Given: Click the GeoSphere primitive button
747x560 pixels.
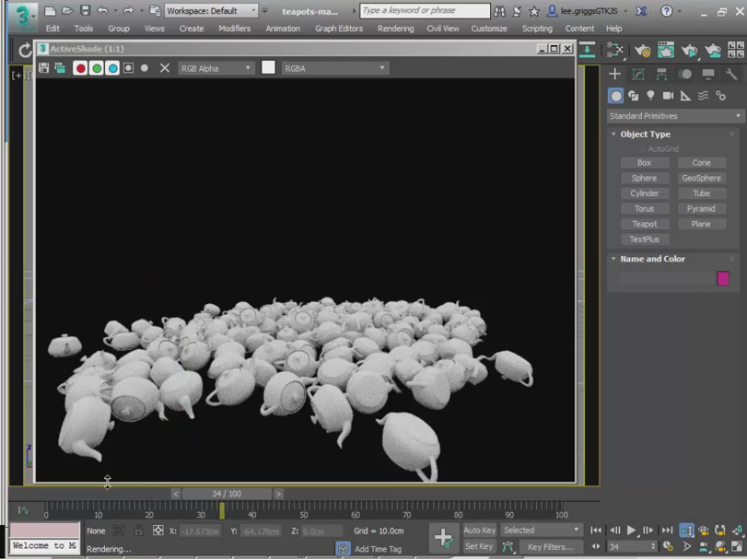Looking at the screenshot, I should coord(701,178).
